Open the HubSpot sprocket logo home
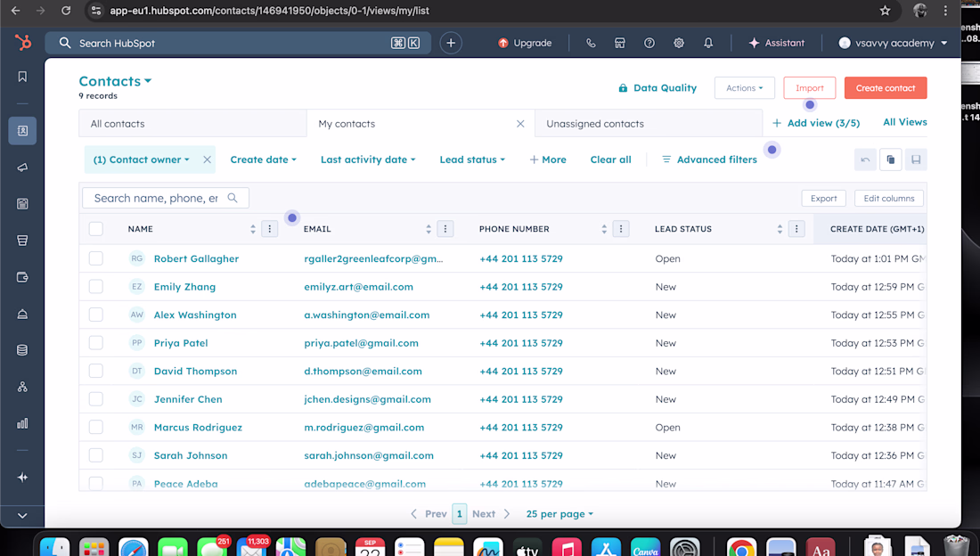 22,43
